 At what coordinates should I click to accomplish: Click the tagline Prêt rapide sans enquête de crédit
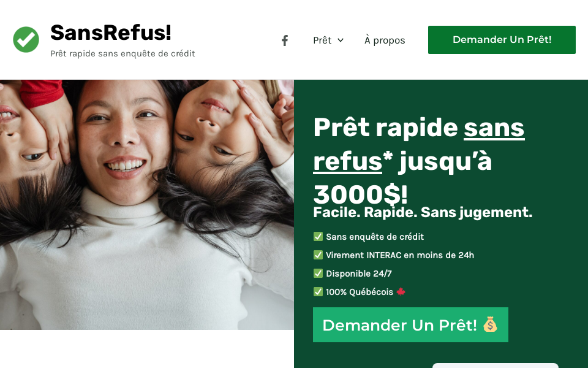123,54
